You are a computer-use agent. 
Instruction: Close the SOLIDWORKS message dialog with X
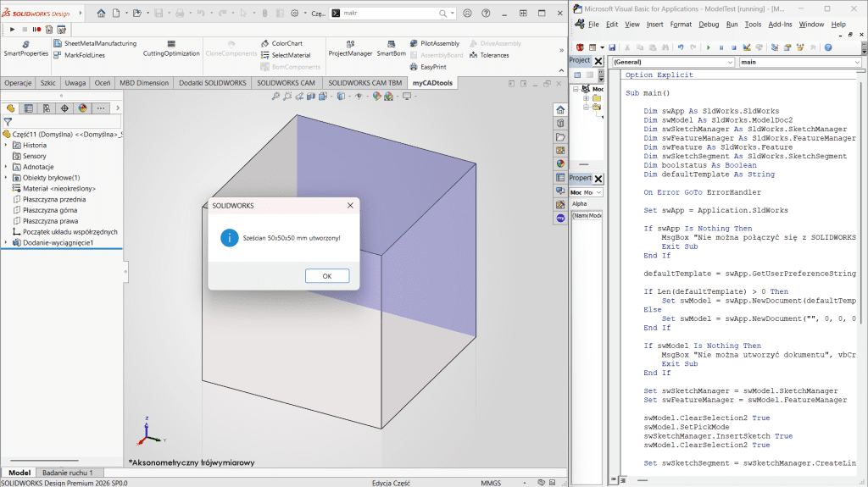(x=350, y=205)
